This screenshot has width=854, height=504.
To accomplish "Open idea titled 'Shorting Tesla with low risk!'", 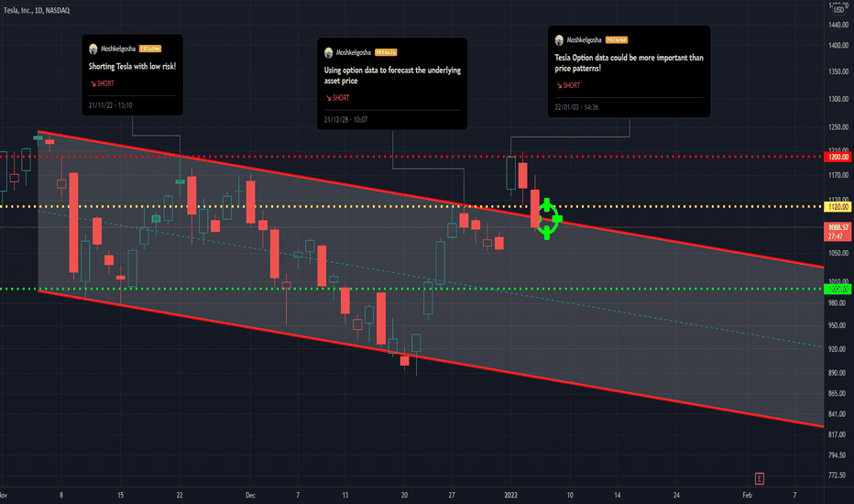I will (x=132, y=67).
